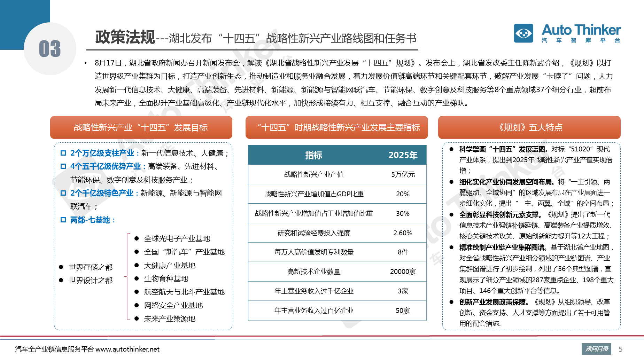This screenshot has width=644, height=362.
Task: Click the 世界设计之都 bullet item
Action: (x=91, y=281)
